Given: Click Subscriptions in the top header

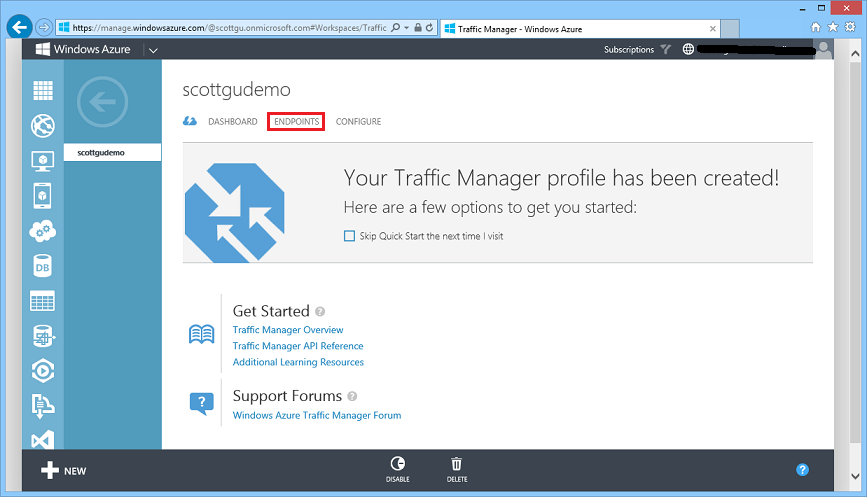Looking at the screenshot, I should click(629, 49).
